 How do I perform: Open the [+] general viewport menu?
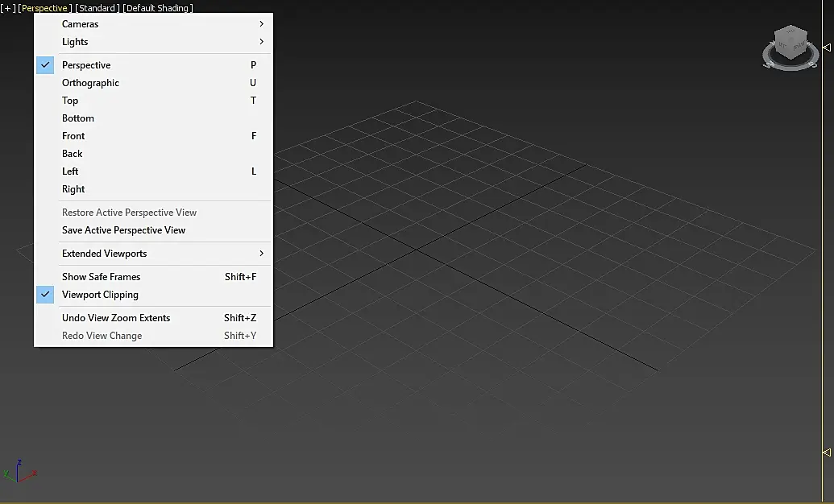tap(8, 8)
